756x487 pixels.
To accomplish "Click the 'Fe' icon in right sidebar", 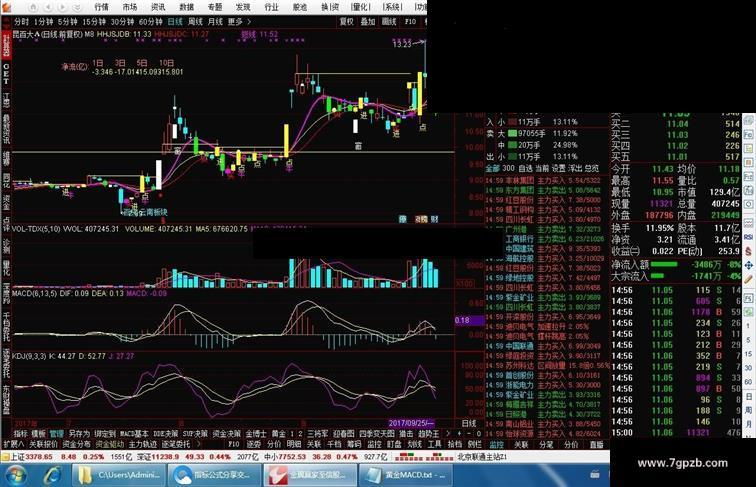I will point(749,135).
